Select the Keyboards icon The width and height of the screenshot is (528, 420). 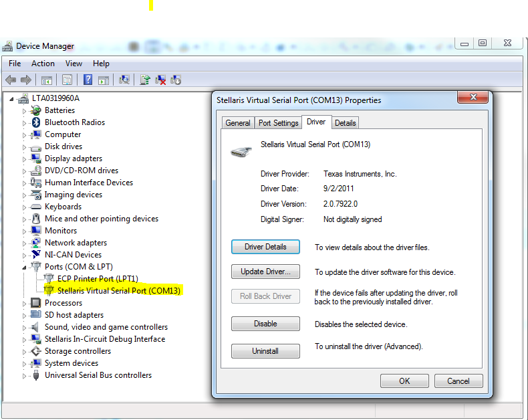coord(35,207)
